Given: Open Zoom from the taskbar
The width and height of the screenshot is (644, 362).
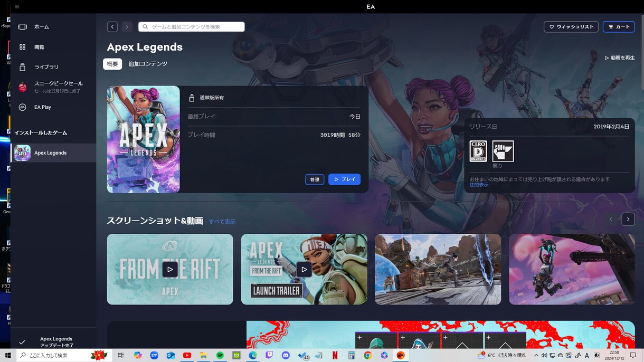Looking at the screenshot, I should click(x=154, y=355).
